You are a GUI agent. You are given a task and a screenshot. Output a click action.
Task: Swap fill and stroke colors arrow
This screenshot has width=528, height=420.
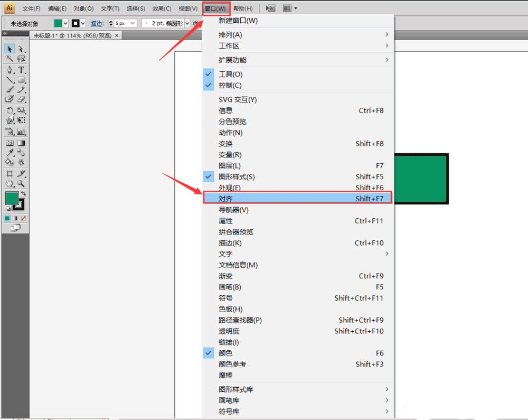[23, 194]
